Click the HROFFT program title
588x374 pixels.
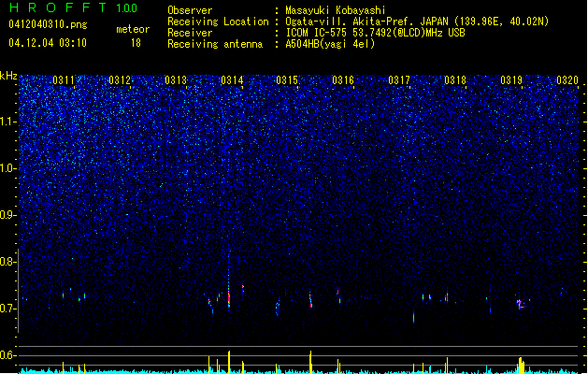[x=58, y=7]
